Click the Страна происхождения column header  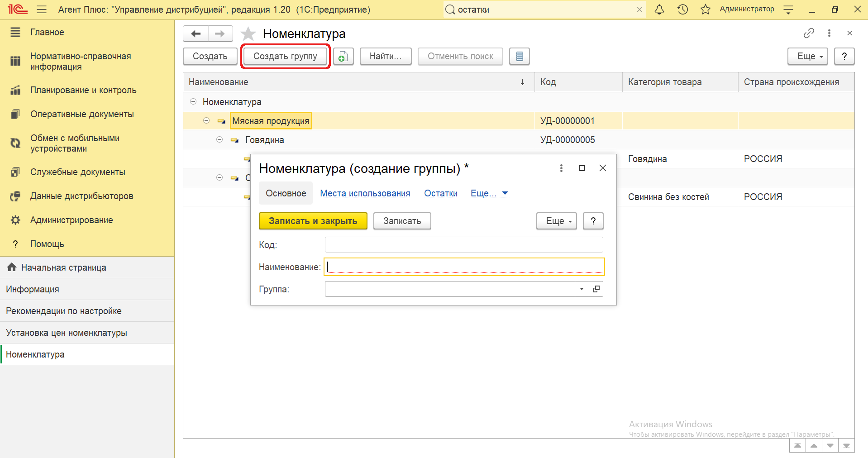tap(796, 82)
